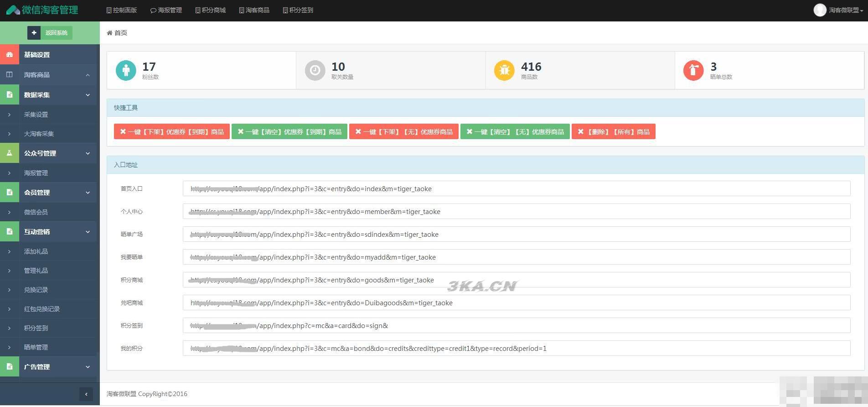This screenshot has height=407, width=868.
Task: Open 海报管理 in top navigation
Action: coord(166,10)
